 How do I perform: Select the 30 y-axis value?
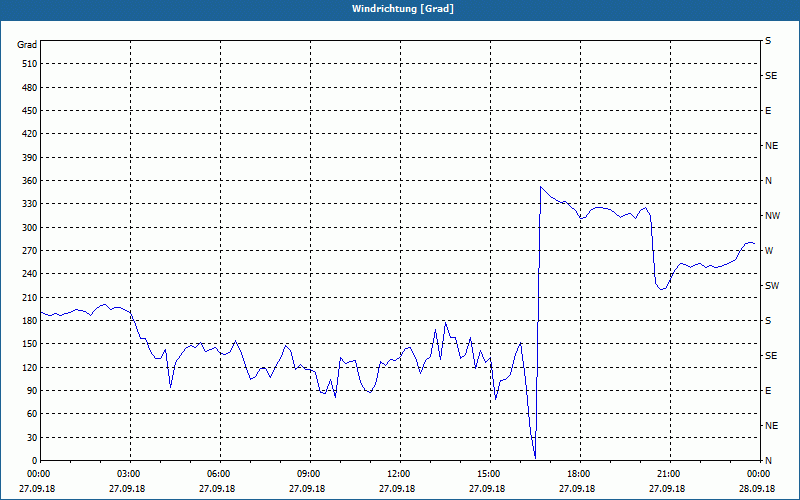pyautogui.click(x=32, y=437)
